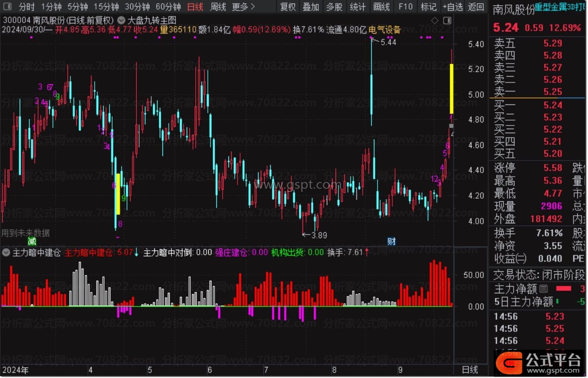Click the diamond icon atop the chart
588x378 pixels.
434,21
